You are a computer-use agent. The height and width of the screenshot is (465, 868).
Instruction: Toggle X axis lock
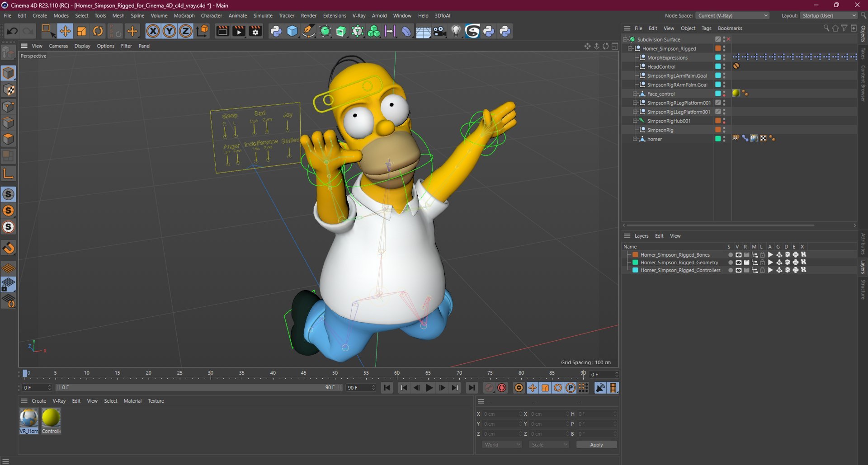pos(153,31)
